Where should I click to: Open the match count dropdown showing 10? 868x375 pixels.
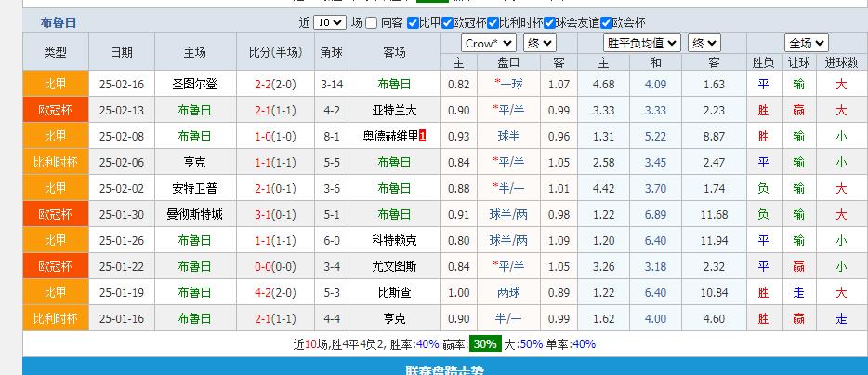[329, 22]
